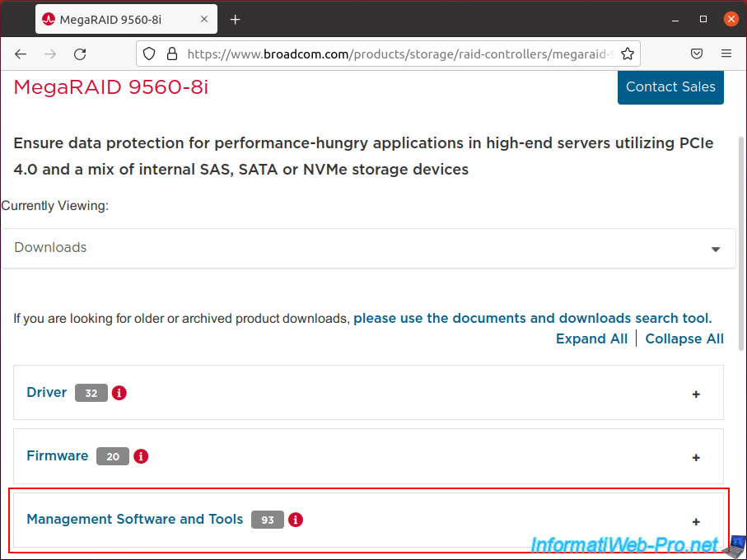Screen dimensions: 747x560
Task: Open the documents and downloads search tool link
Action: (x=533, y=318)
